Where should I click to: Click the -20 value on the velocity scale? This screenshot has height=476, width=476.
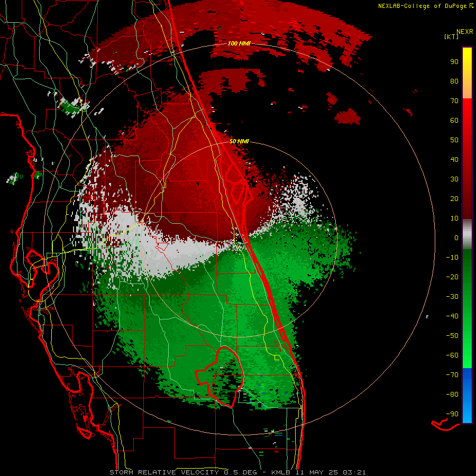pos(452,277)
